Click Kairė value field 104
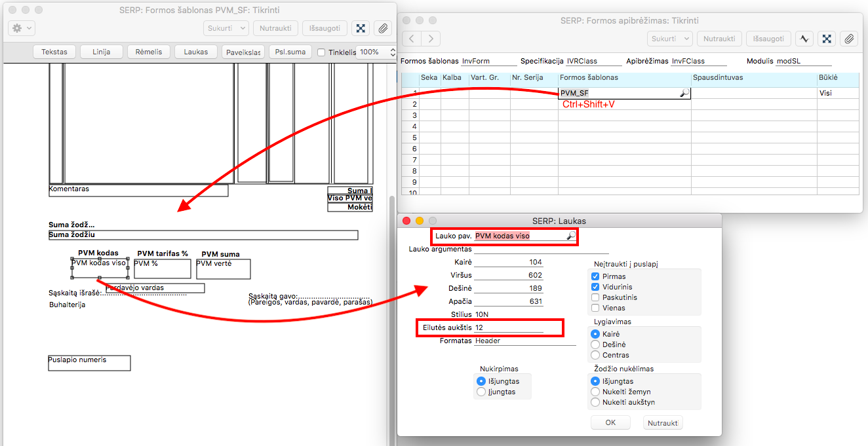 pos(509,262)
